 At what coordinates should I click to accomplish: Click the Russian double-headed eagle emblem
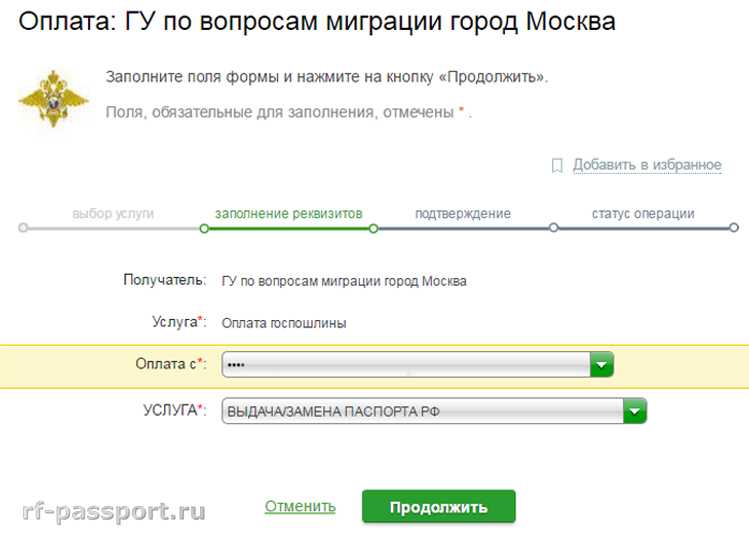click(x=51, y=98)
